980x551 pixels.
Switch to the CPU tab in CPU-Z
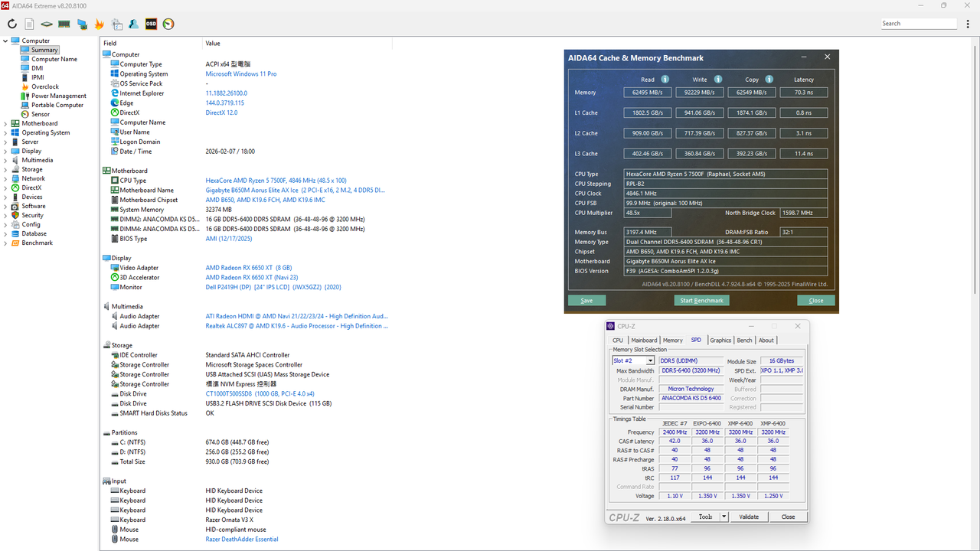[618, 340]
